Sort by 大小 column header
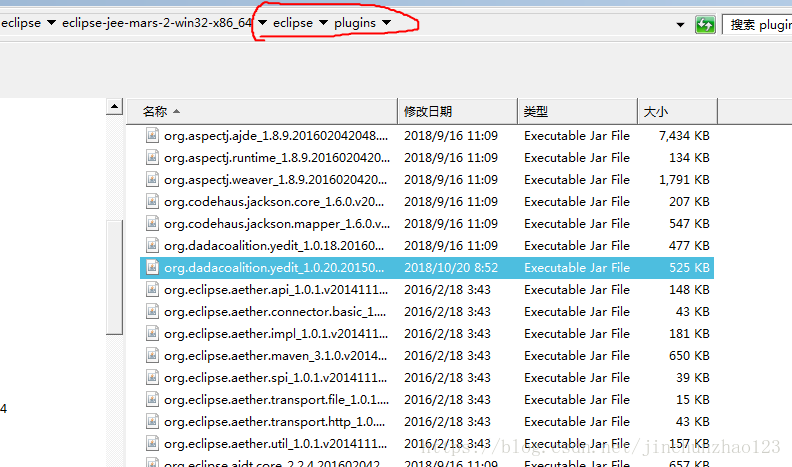 click(677, 111)
